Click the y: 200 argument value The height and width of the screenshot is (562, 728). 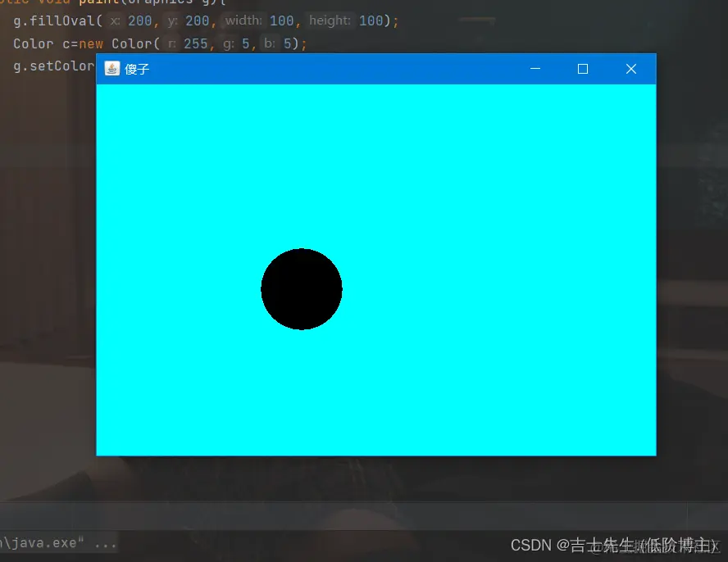[198, 20]
